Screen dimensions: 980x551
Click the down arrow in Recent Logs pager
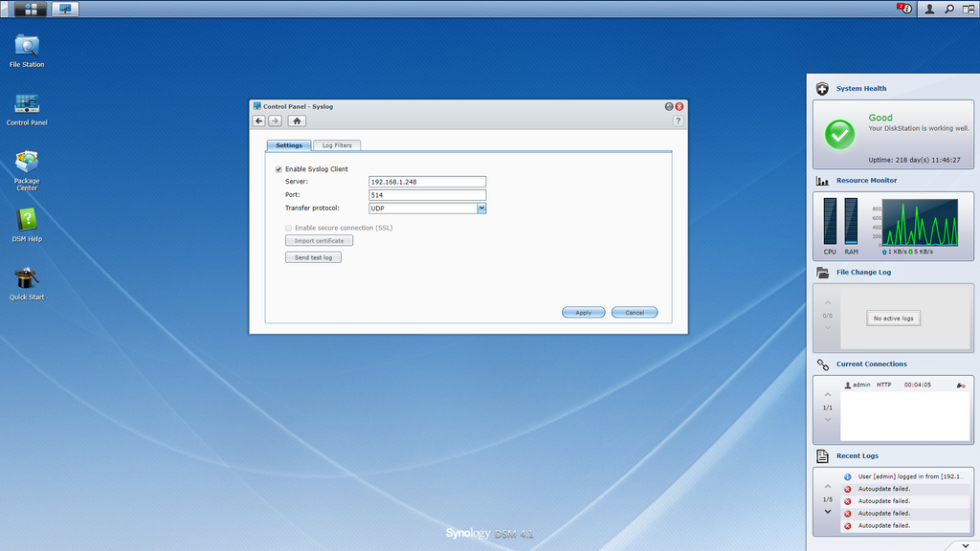point(827,513)
